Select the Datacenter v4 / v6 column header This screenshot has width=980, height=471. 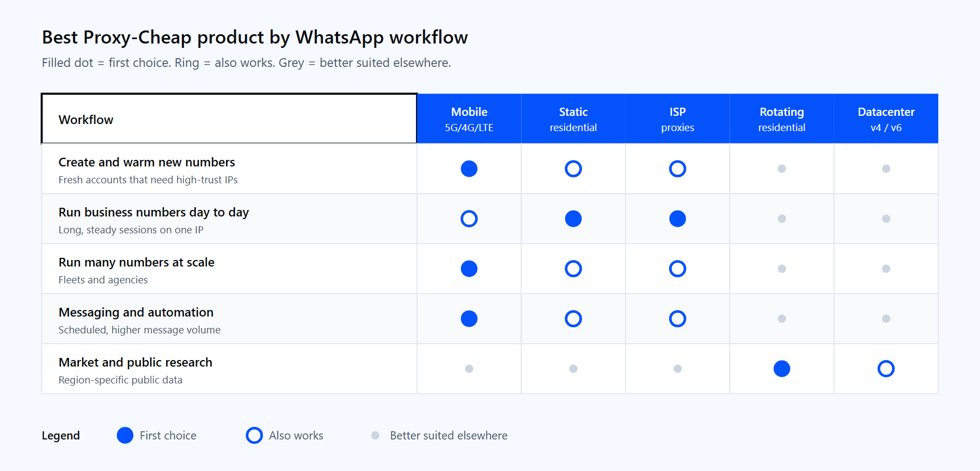pos(886,119)
